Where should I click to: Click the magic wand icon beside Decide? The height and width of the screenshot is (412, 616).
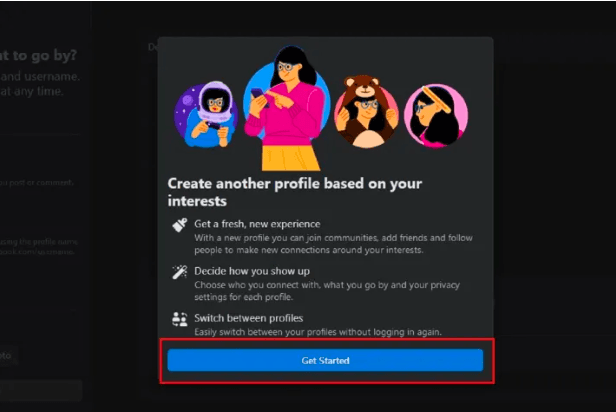[x=180, y=272]
